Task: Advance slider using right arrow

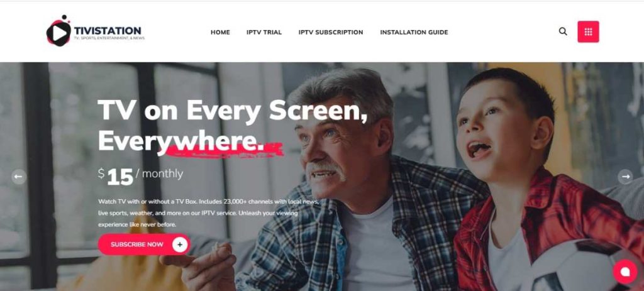Action: click(625, 177)
